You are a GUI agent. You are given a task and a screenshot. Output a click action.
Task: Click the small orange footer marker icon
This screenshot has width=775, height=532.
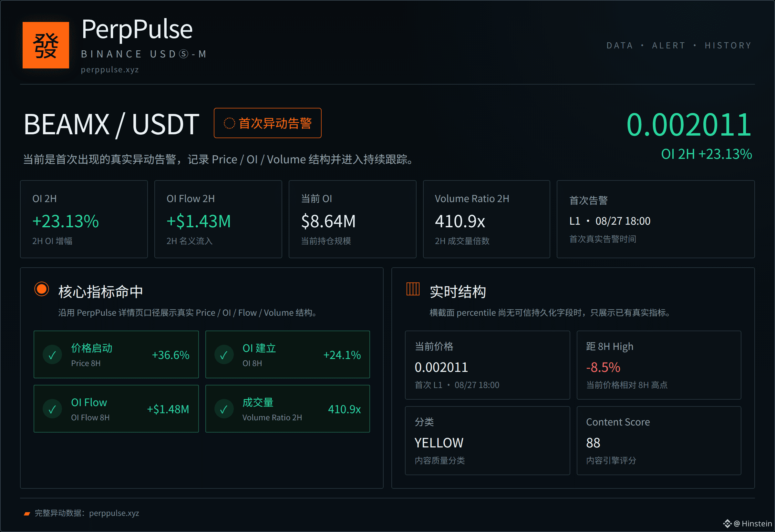point(27,514)
